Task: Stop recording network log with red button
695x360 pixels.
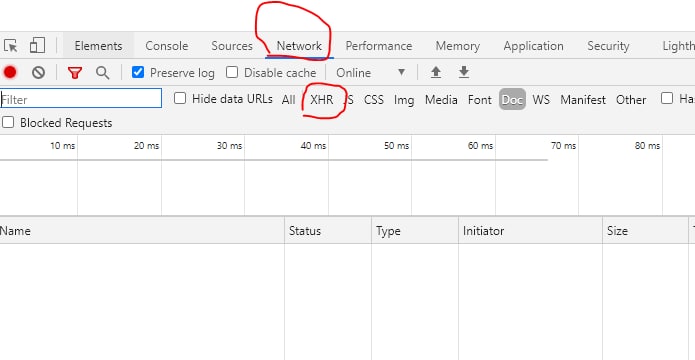Action: tap(10, 72)
